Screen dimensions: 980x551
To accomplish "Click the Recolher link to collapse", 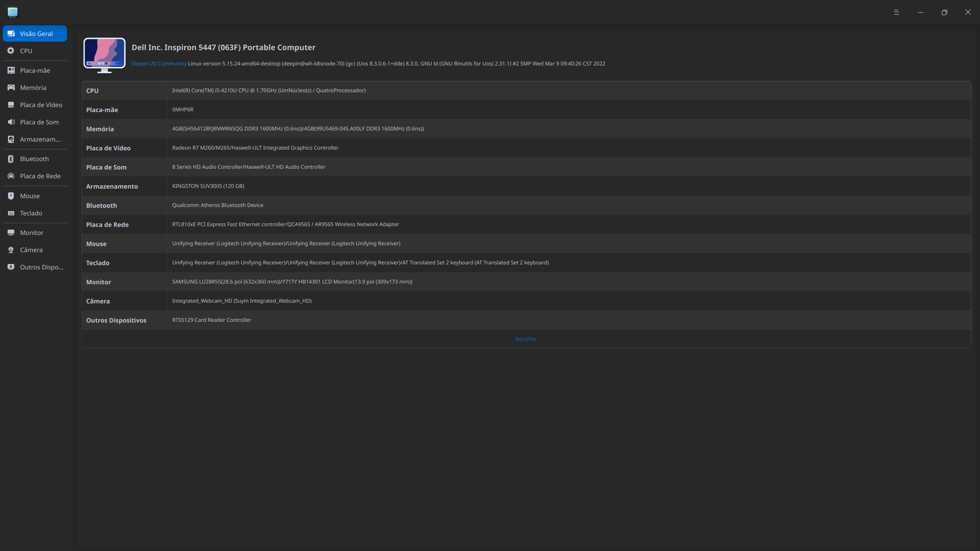I will (x=526, y=339).
